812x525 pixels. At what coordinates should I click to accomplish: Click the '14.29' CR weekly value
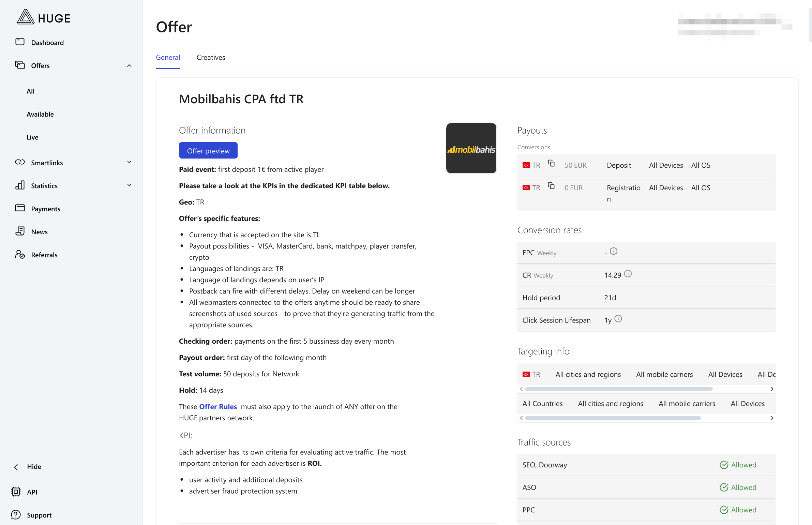click(x=613, y=275)
